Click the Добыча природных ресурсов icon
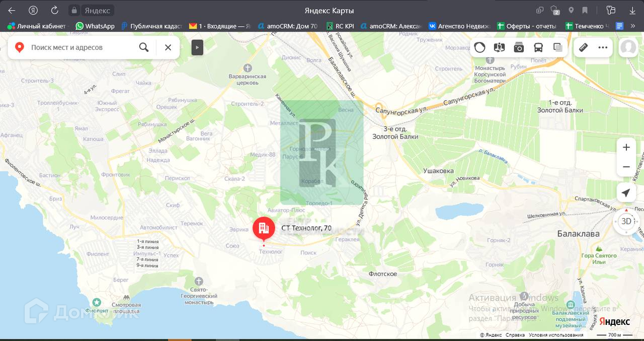The height and width of the screenshot is (341, 644). click(x=524, y=296)
